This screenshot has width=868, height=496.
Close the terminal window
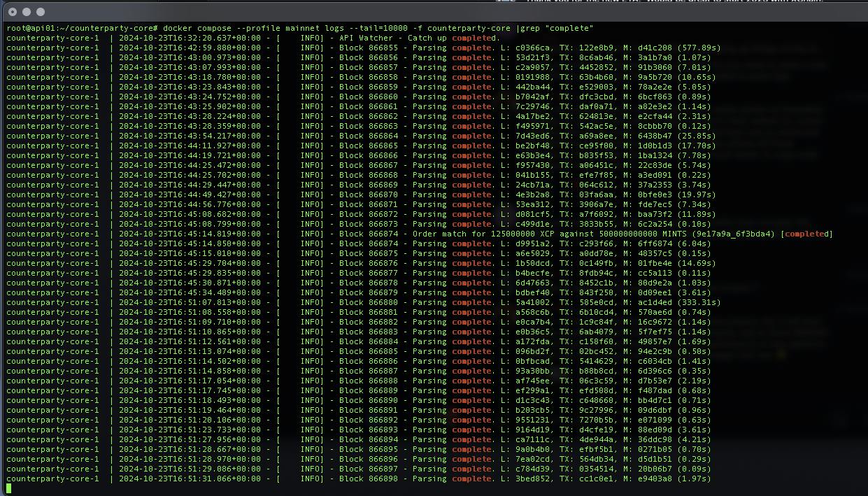click(x=12, y=12)
